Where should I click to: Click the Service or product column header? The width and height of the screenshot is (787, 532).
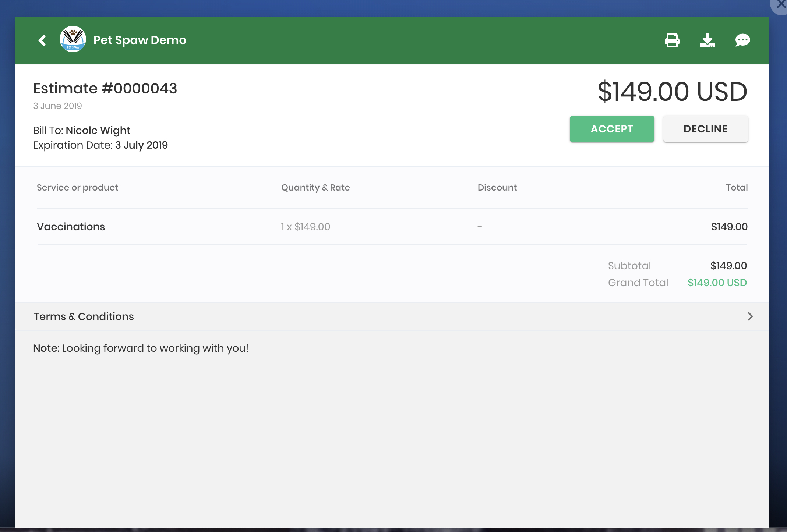point(77,188)
